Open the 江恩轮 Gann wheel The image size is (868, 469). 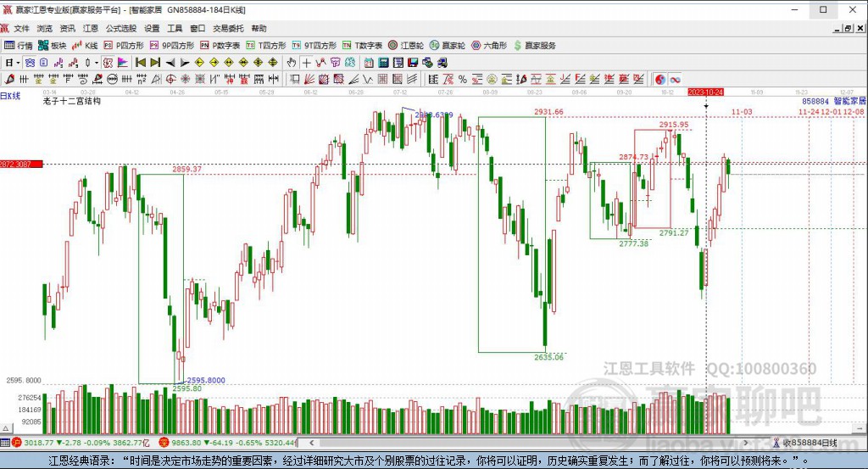point(406,46)
